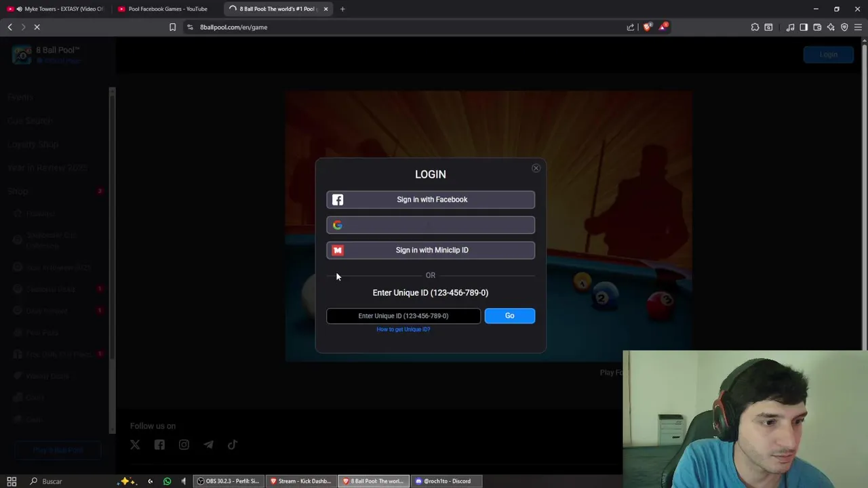868x488 pixels.
Task: Open the Shop section in the sidebar
Action: tap(18, 191)
